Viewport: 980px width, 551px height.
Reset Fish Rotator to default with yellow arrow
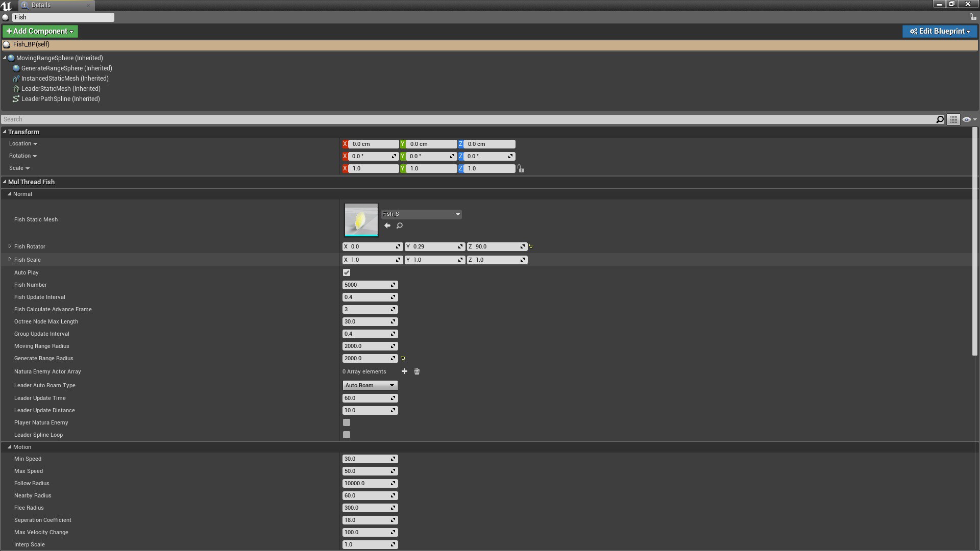point(531,246)
